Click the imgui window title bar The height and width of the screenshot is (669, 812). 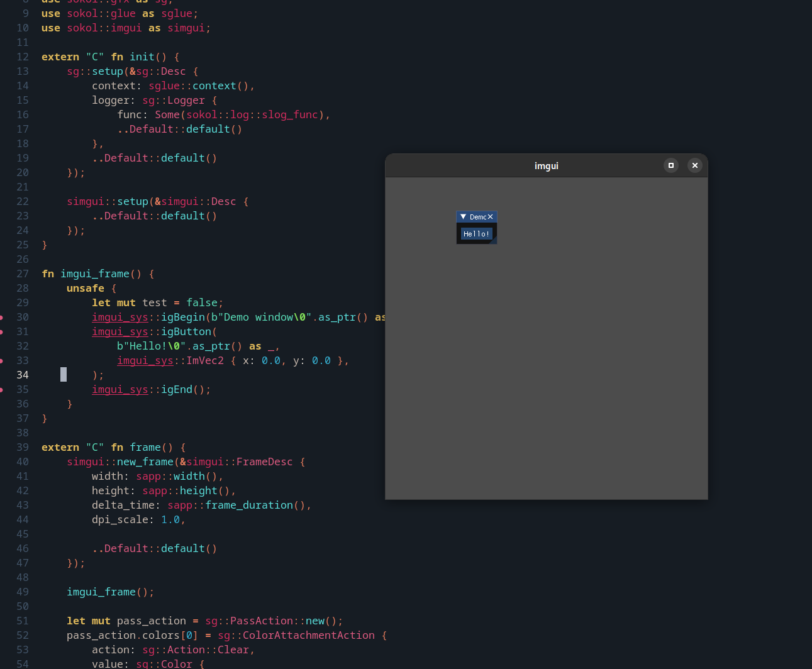(546, 165)
